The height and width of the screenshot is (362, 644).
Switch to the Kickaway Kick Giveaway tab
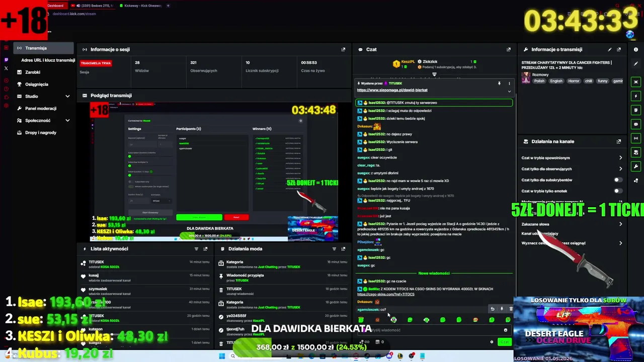(x=140, y=6)
